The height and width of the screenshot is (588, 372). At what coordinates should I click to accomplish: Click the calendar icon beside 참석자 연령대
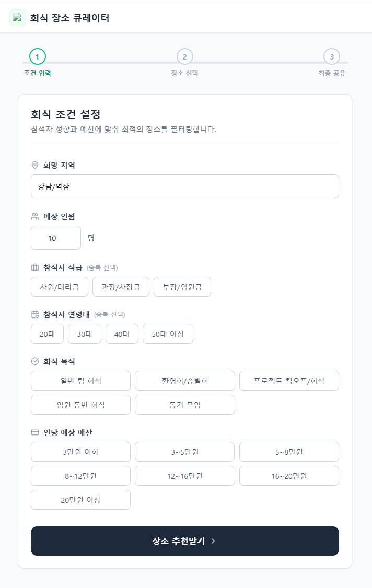point(35,314)
